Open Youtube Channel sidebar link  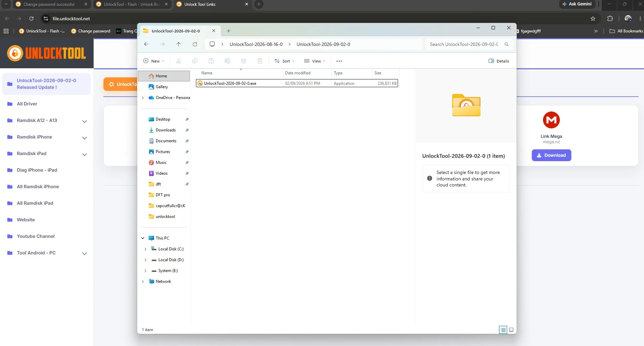[35, 236]
